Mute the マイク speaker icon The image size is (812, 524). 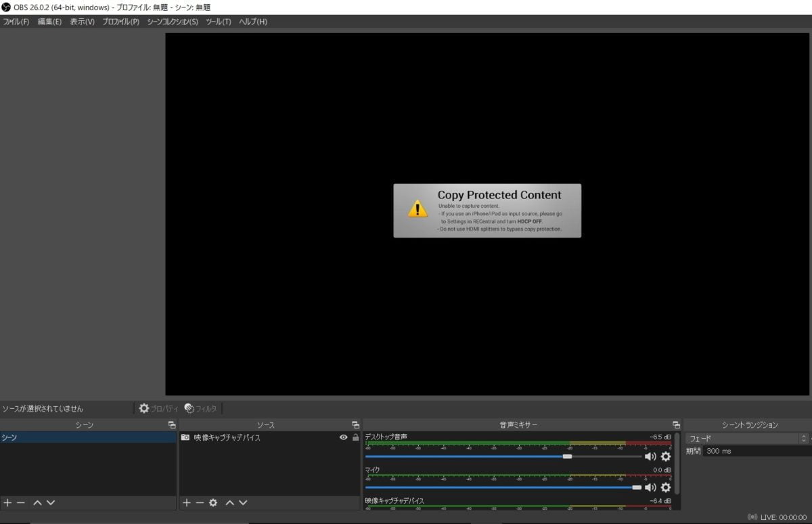(x=650, y=487)
